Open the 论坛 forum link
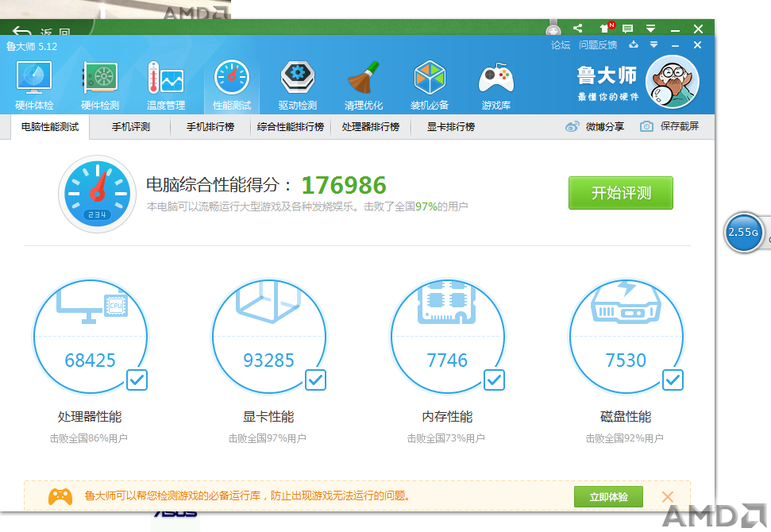The image size is (771, 532). coord(560,44)
